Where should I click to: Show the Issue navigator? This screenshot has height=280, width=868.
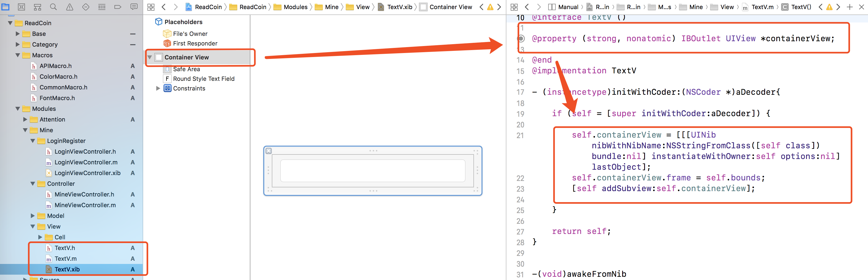click(69, 7)
